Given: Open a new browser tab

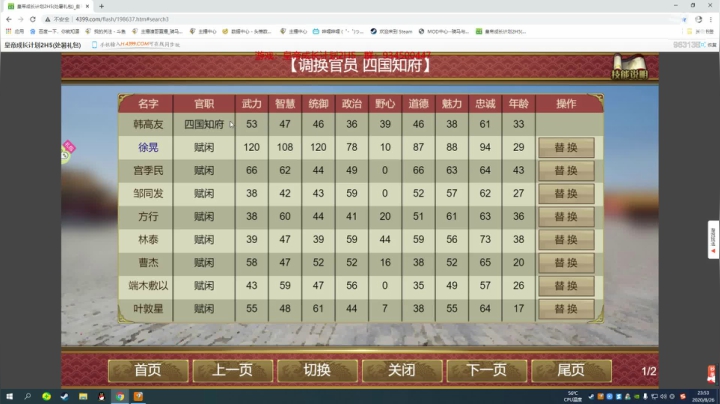Looking at the screenshot, I should point(101,6).
